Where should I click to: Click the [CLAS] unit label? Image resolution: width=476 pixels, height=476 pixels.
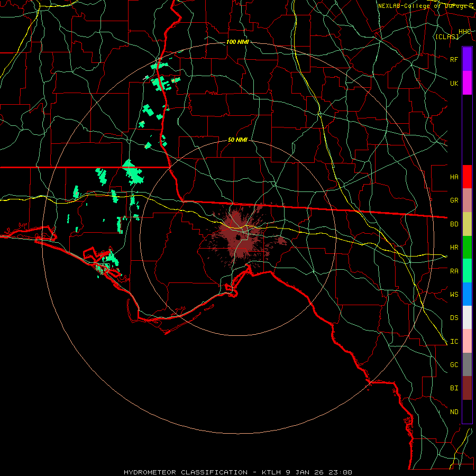447,37
